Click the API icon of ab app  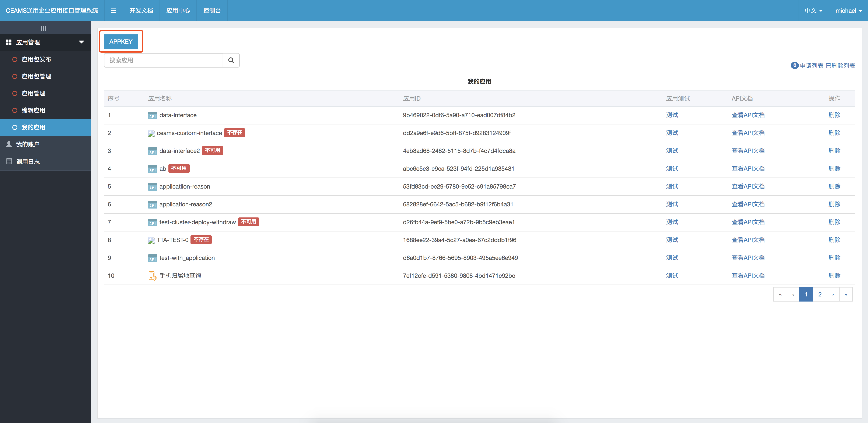pos(152,169)
